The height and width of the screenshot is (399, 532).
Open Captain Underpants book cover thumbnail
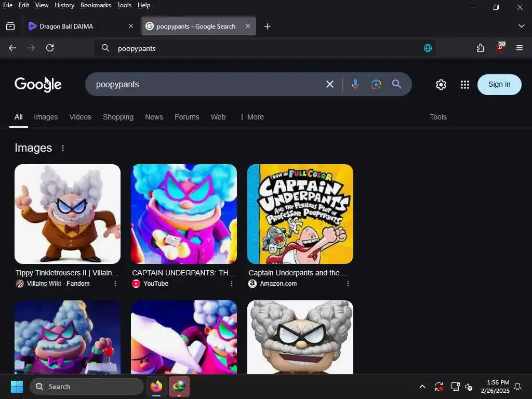[x=300, y=214]
